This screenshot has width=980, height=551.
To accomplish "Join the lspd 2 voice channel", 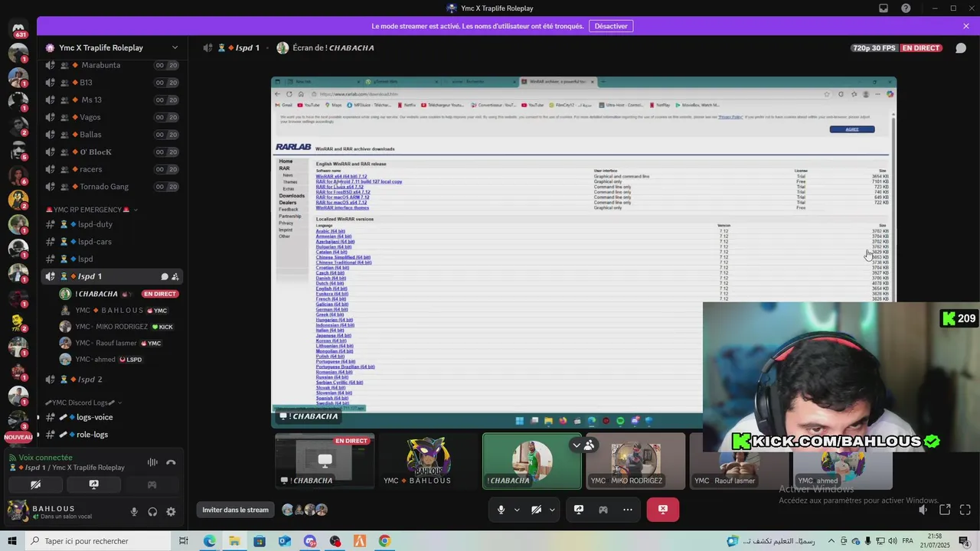I will 112,380.
